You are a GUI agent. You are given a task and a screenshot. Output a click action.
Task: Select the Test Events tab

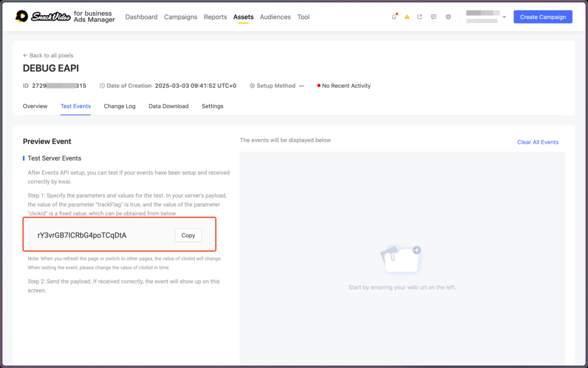point(76,106)
